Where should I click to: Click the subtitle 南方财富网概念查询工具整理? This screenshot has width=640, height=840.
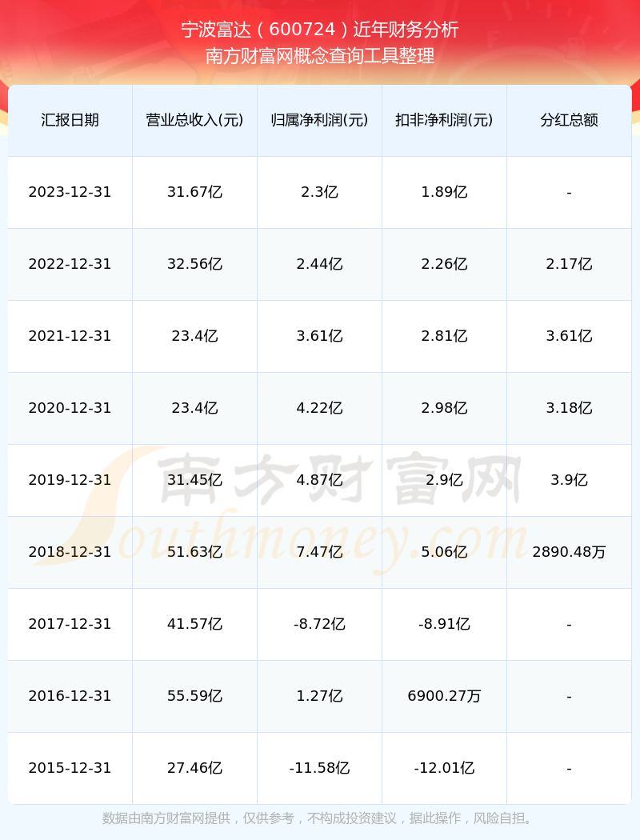[320, 56]
